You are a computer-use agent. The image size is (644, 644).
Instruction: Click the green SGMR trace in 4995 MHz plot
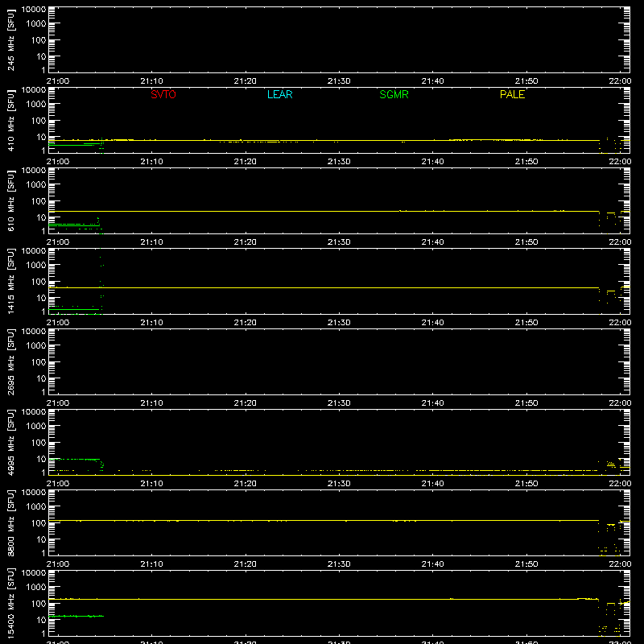pos(75,459)
